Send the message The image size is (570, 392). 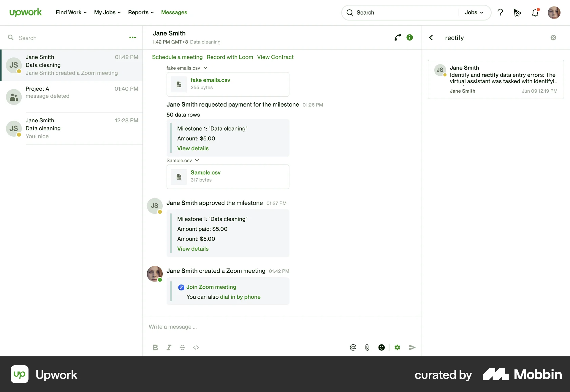412,347
